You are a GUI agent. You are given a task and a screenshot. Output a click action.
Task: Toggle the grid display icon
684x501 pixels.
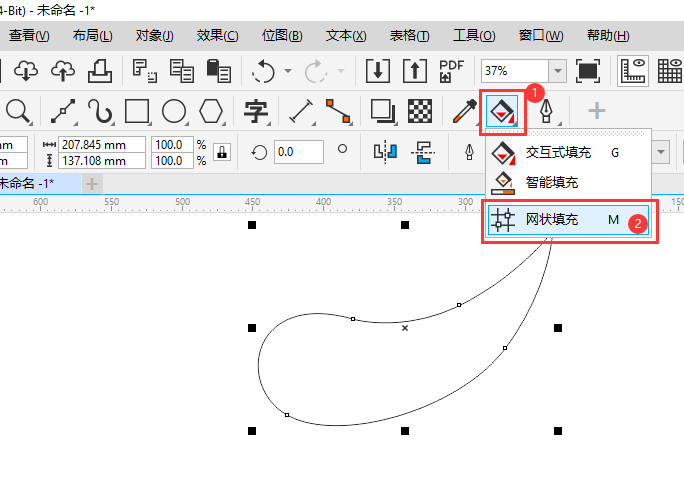[670, 71]
